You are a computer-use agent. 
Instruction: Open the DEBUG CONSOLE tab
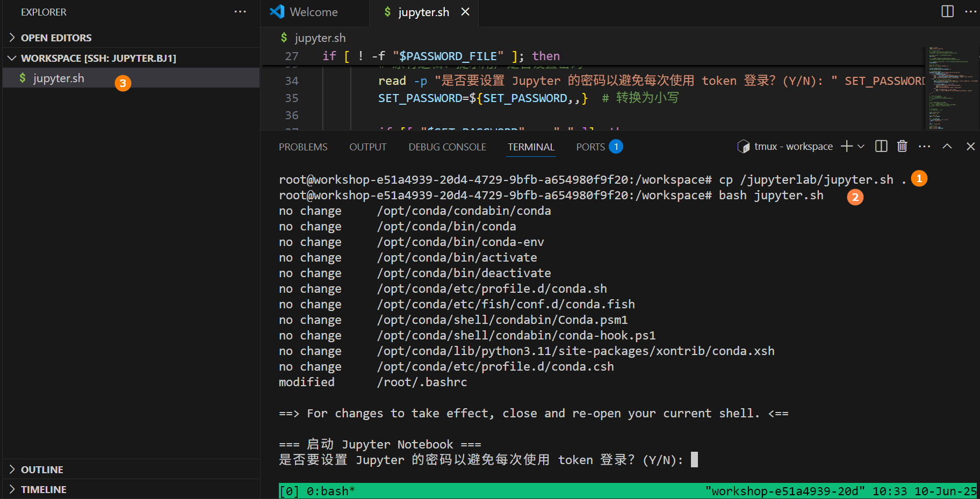447,147
